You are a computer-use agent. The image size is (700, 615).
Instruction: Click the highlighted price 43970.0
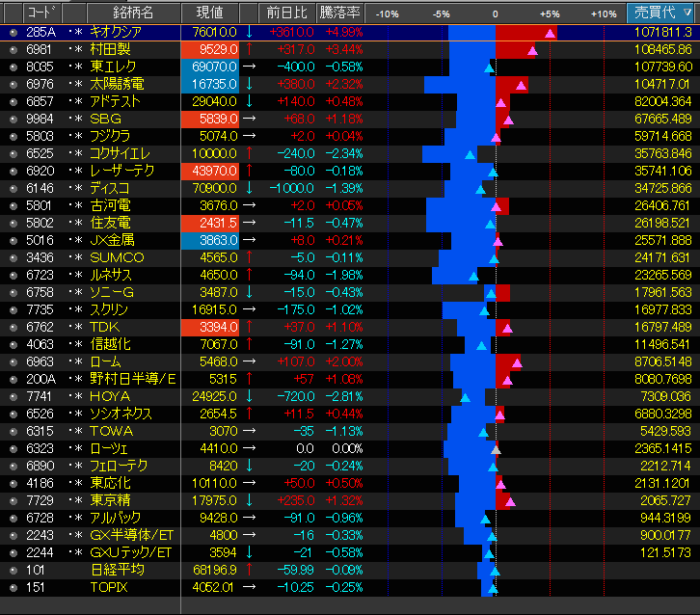point(210,171)
